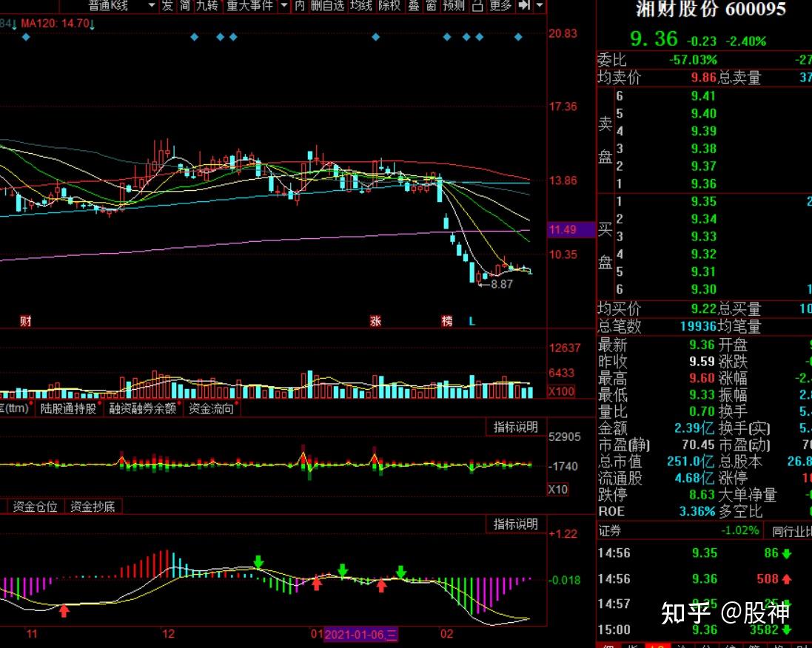The height and width of the screenshot is (648, 812).
Task: Click the MA120: 14.70 label
Action: click(x=56, y=23)
